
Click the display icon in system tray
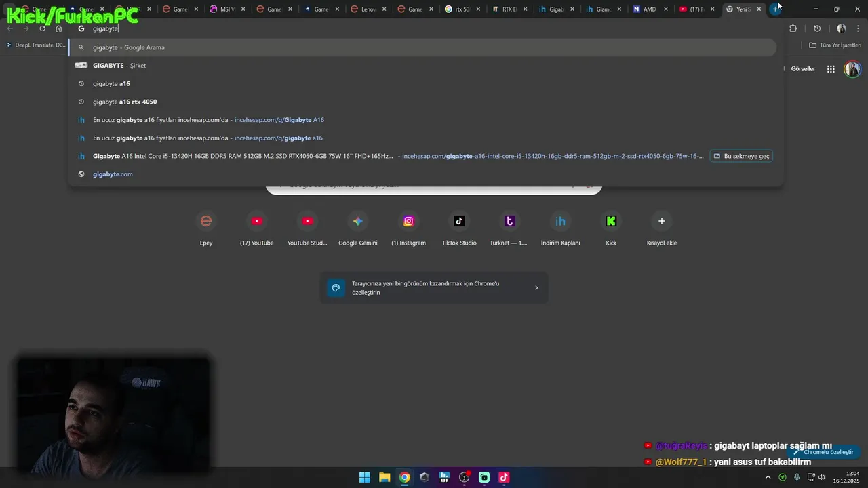811,477
